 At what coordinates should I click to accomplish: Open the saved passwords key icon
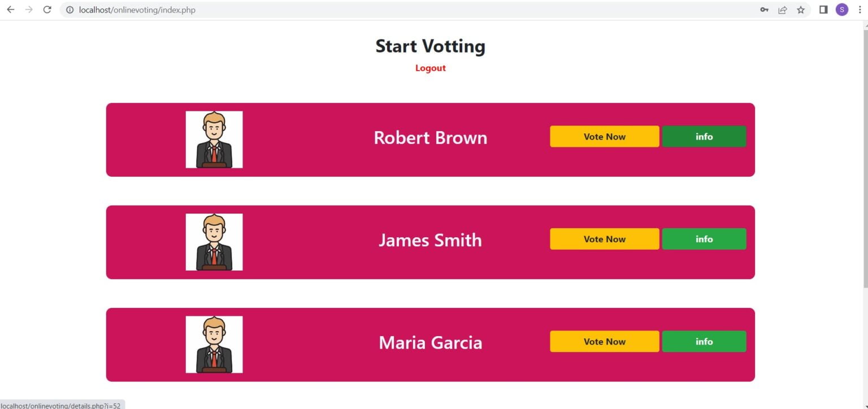click(x=764, y=10)
